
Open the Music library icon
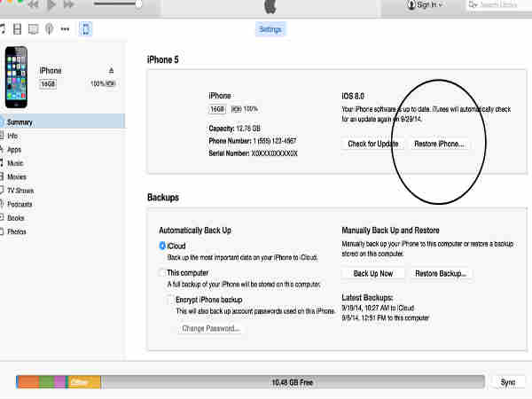click(x=3, y=29)
